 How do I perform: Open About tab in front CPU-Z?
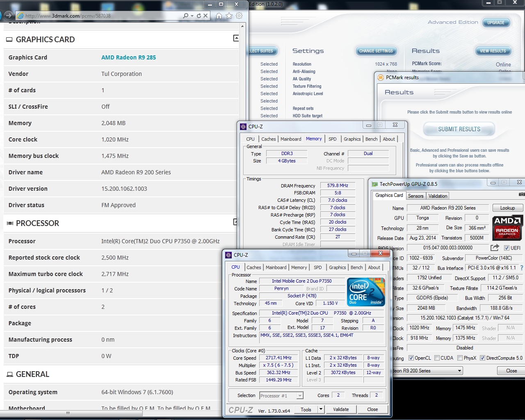pos(374,267)
